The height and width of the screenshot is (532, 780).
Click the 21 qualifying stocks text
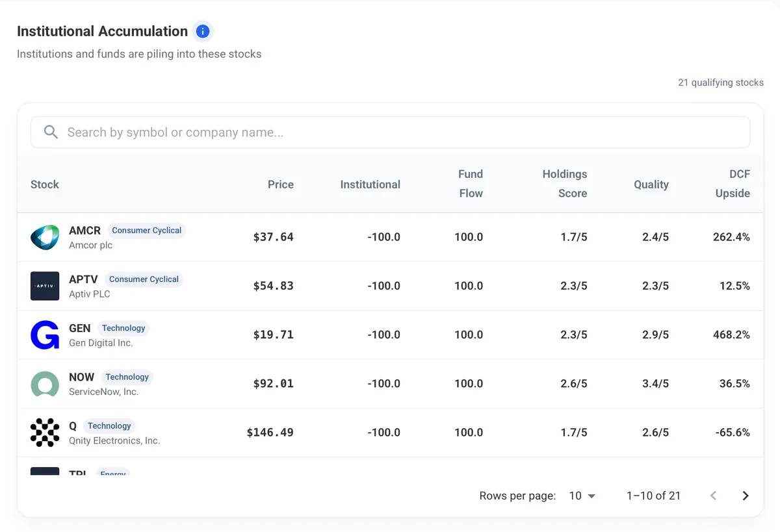(721, 82)
